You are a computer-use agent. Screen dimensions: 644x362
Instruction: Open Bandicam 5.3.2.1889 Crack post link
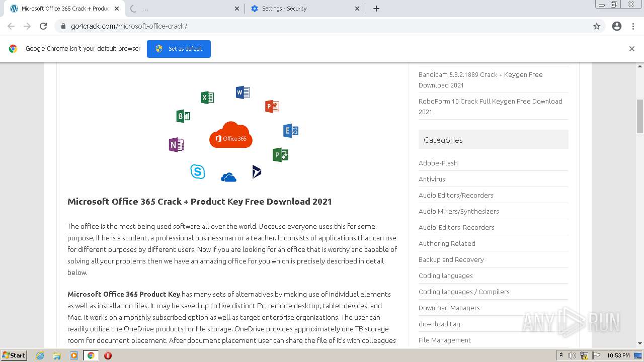pos(480,80)
